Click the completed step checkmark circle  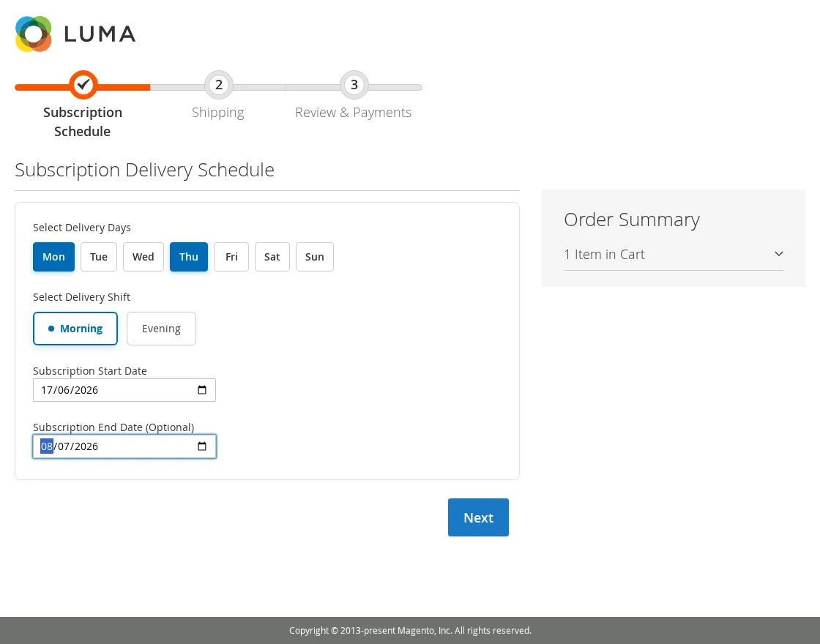pyautogui.click(x=83, y=85)
